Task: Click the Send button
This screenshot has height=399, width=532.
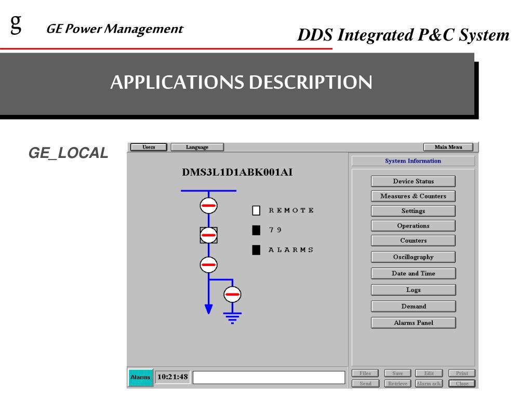Action: click(x=365, y=383)
